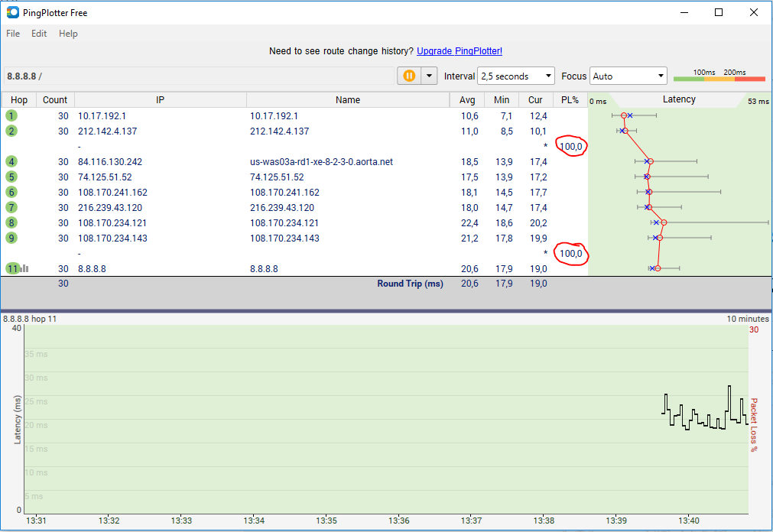This screenshot has width=773, height=532.
Task: Select the hop 8 green circle icon
Action: (x=11, y=223)
